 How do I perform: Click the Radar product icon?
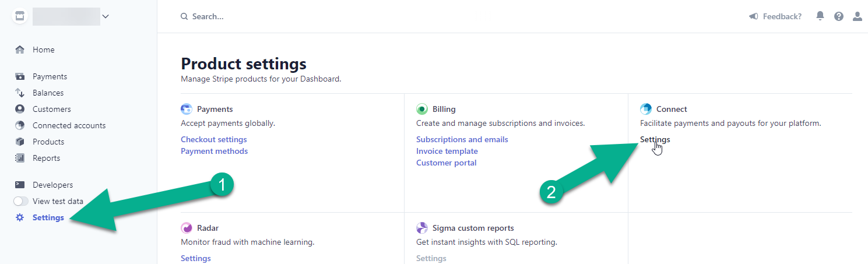187,228
